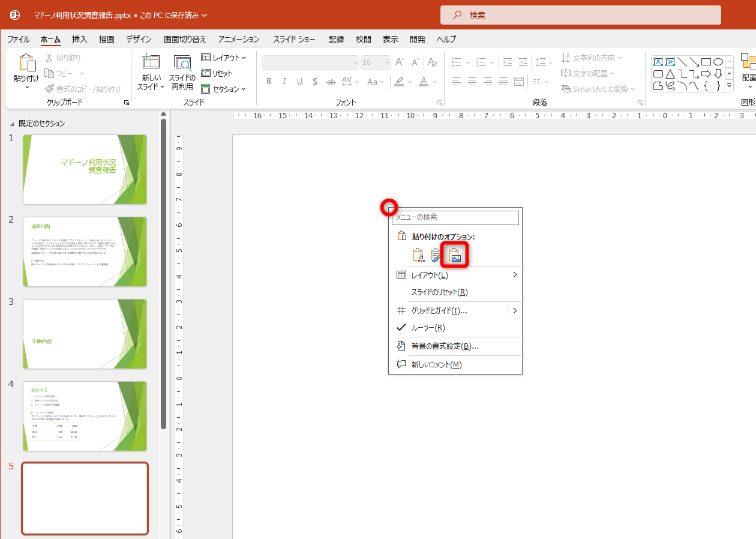Switch to the スライド ショー tab

coord(294,39)
